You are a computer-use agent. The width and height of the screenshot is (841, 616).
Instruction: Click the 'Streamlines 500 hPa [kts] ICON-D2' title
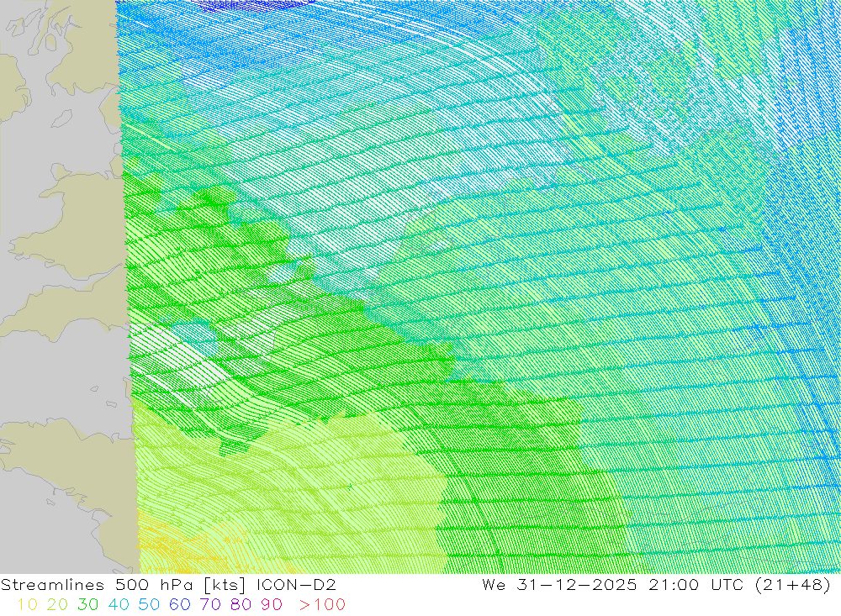point(168,584)
